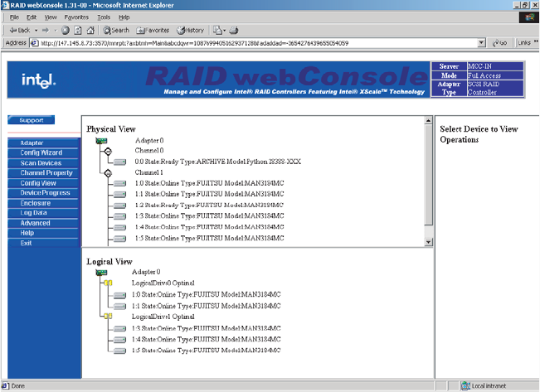This screenshot has width=540, height=392.
Task: Open the Back button history dropdown arrow
Action: click(x=36, y=31)
